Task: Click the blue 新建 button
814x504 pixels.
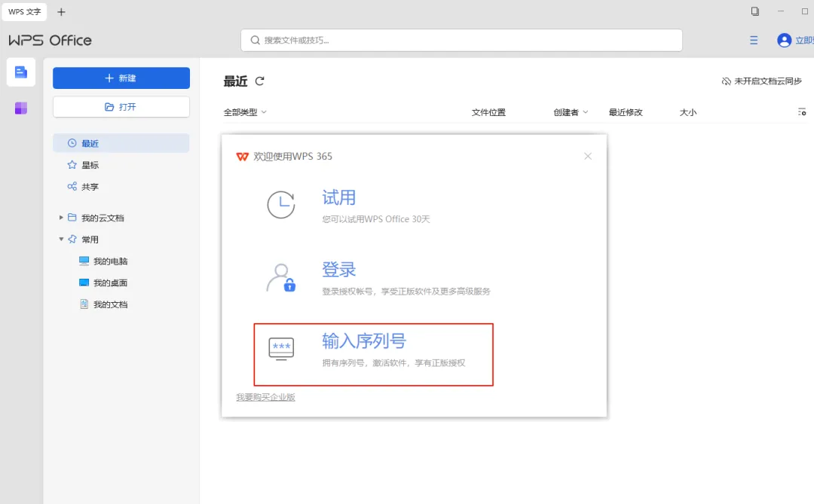Action: (121, 78)
